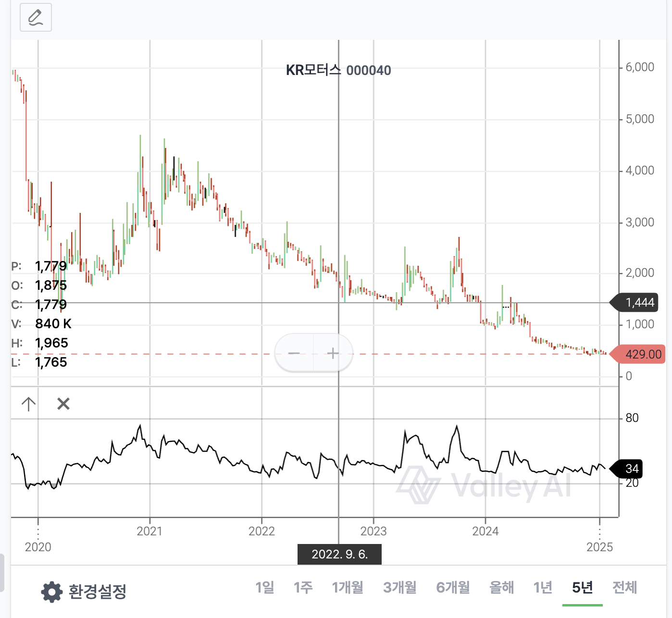Close the RSI indicator panel
The width and height of the screenshot is (672, 618).
coord(63,404)
